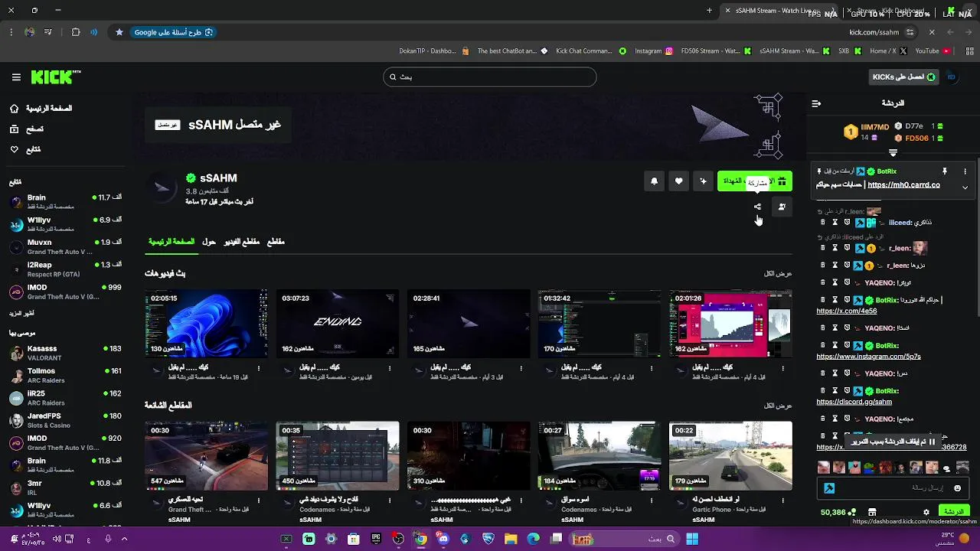Click the KICK logo
Image resolution: width=980 pixels, height=551 pixels.
point(55,77)
